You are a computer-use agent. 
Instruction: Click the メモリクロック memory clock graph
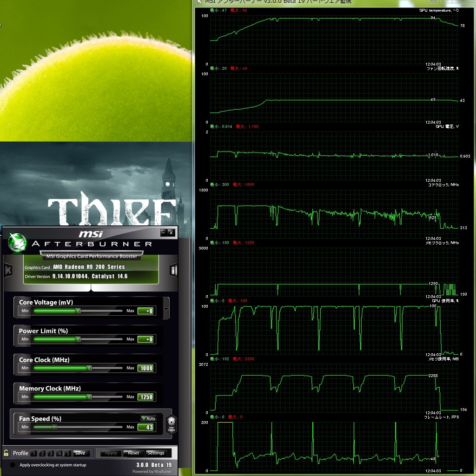[334, 272]
